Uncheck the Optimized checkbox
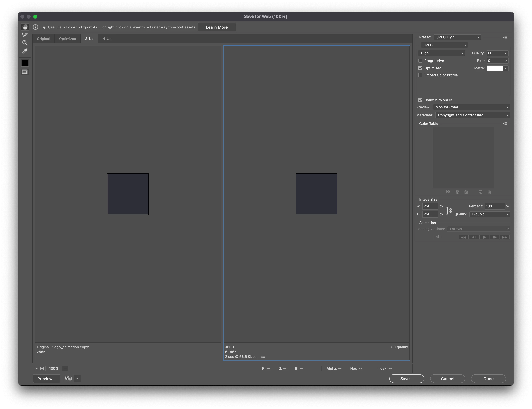 pyautogui.click(x=420, y=68)
